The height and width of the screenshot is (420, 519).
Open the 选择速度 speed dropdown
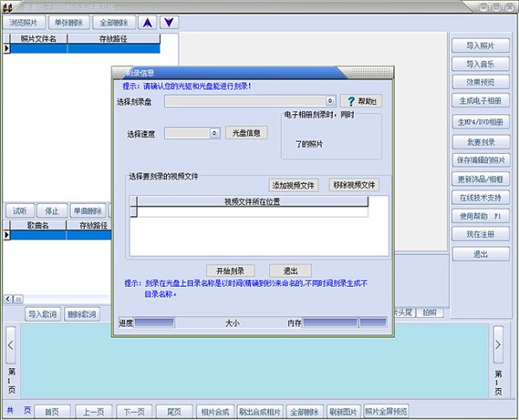pos(215,133)
